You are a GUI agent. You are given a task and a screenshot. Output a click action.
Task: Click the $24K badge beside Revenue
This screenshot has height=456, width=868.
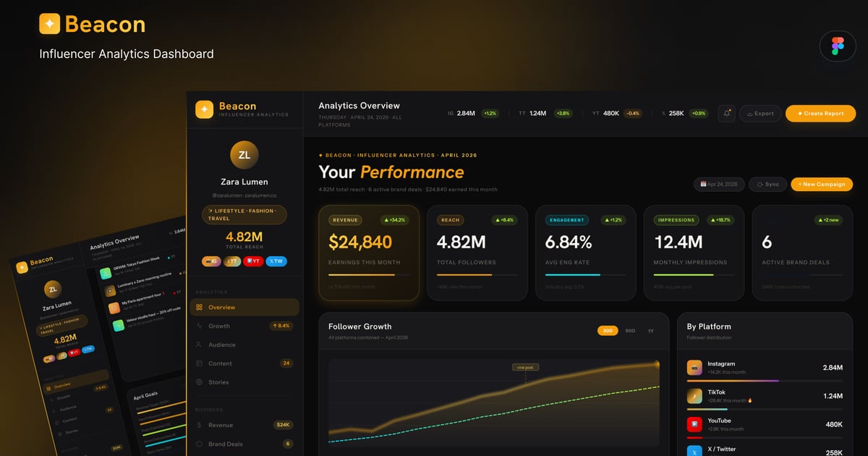point(283,426)
